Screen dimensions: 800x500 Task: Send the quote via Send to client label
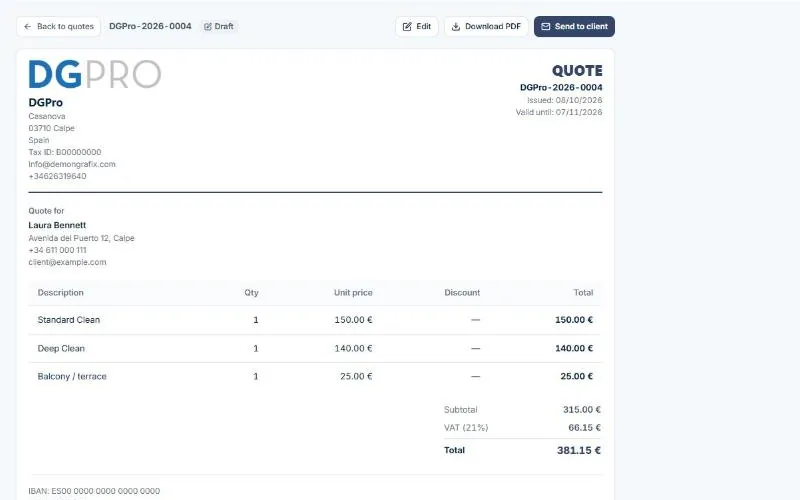coord(581,27)
